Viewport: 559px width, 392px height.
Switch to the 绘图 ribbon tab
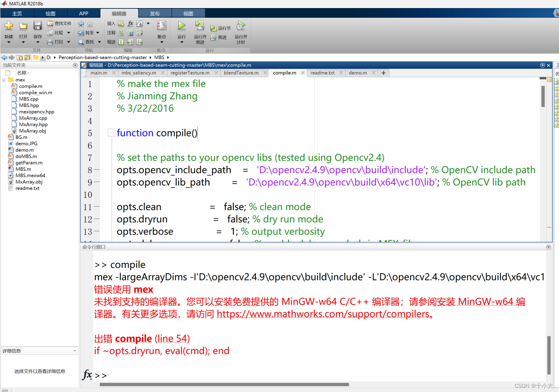click(x=50, y=13)
